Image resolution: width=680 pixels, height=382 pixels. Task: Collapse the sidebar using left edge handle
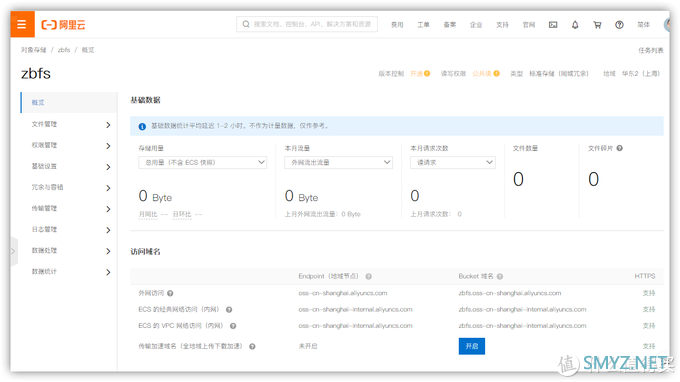pyautogui.click(x=14, y=251)
